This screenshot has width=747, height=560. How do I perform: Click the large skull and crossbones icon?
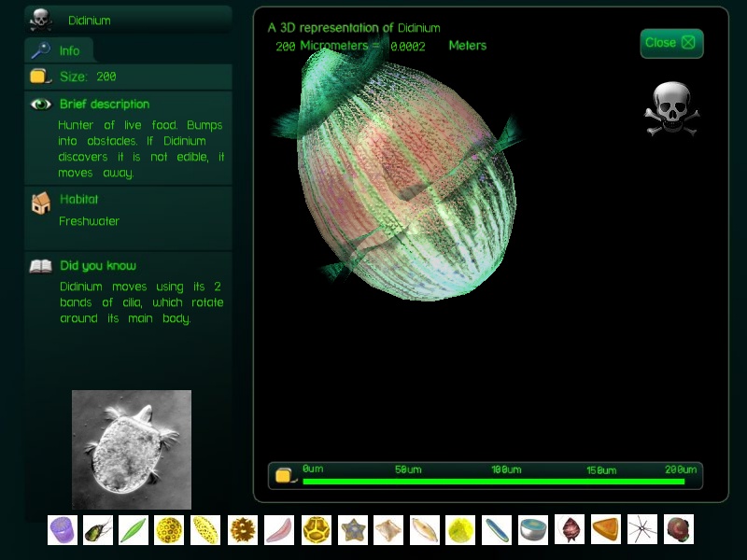(672, 109)
